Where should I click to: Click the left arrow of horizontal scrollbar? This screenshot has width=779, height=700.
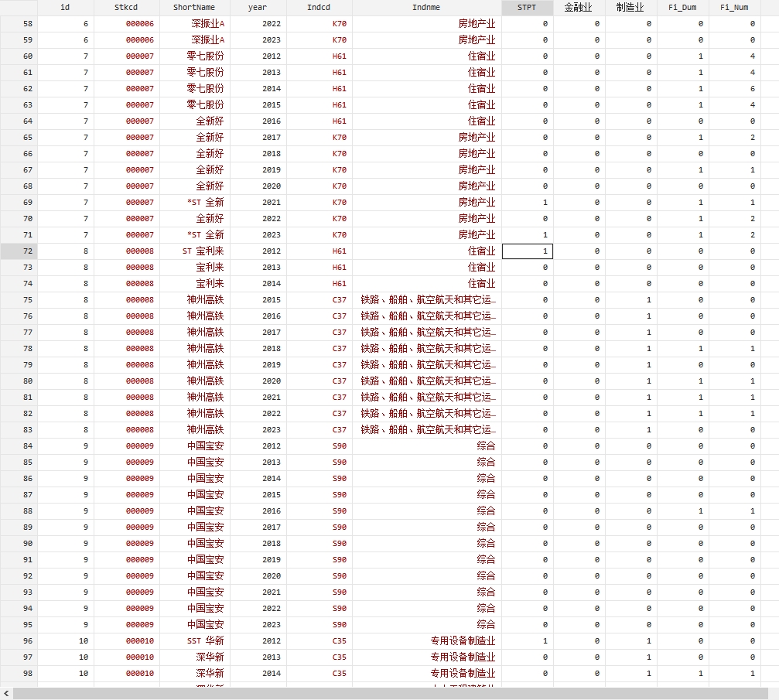coord(6,694)
